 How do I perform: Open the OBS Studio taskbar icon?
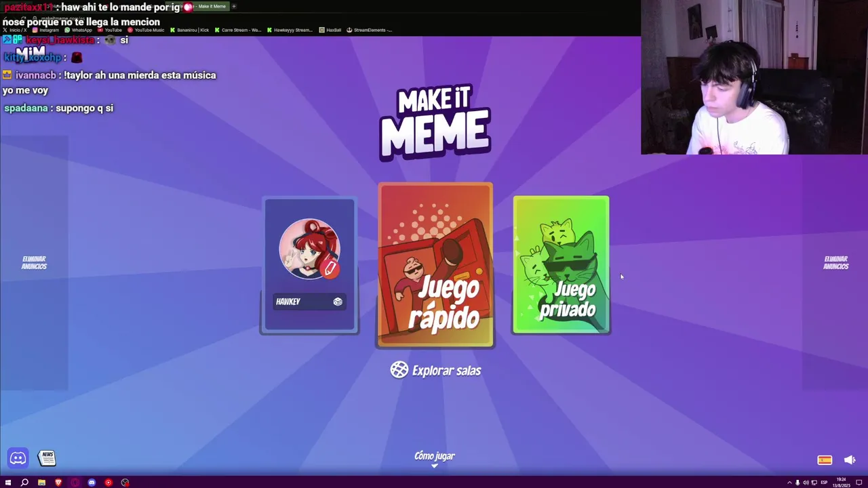(125, 483)
